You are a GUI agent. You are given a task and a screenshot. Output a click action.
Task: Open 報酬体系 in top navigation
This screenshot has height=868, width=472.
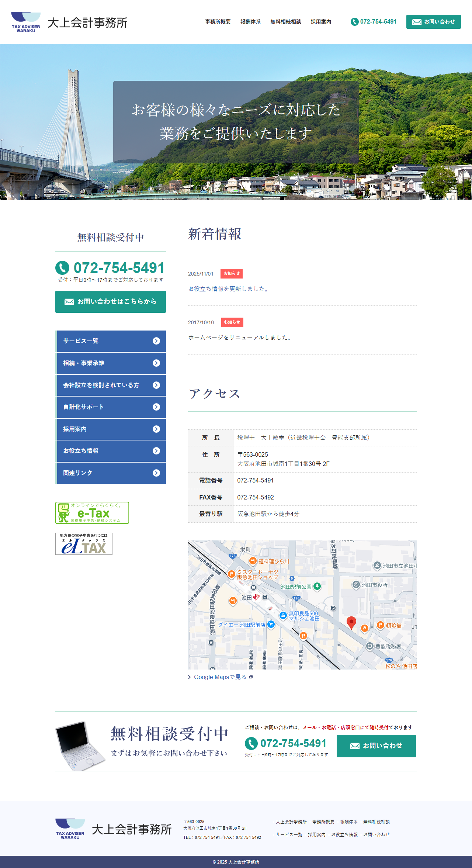(x=250, y=22)
